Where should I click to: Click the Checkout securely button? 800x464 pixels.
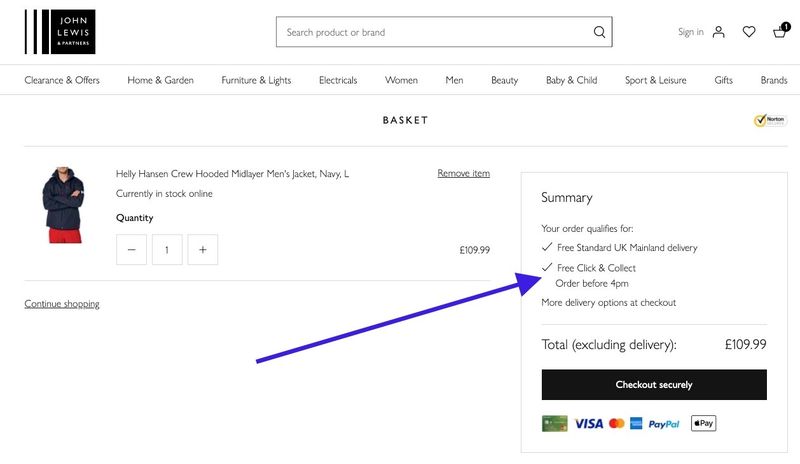654,385
